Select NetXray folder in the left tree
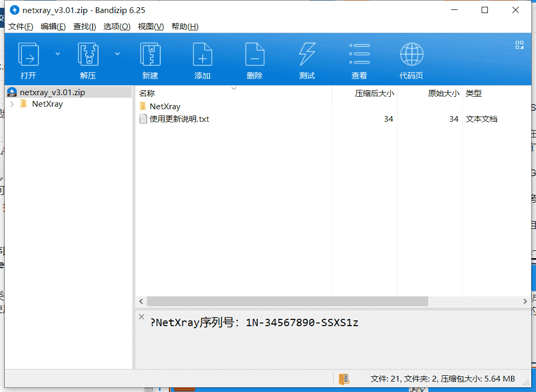Viewport: 536px width, 392px height. pyautogui.click(x=47, y=104)
